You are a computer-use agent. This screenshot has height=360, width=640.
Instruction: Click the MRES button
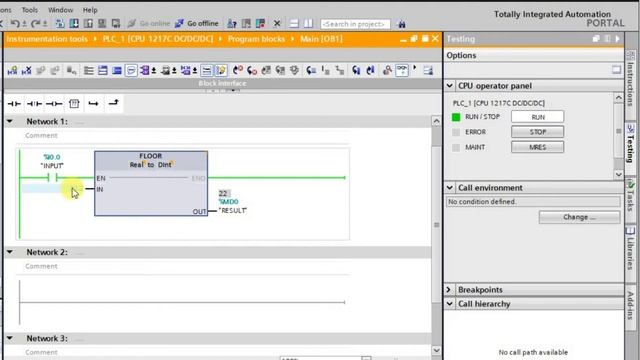538,147
